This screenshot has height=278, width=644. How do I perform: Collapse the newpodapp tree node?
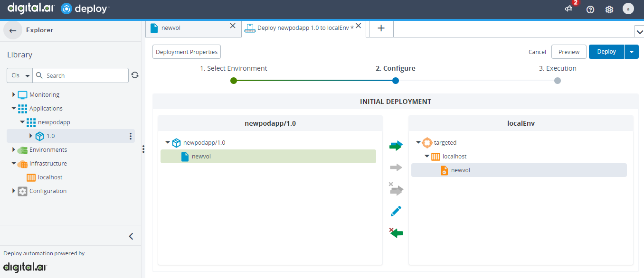pyautogui.click(x=22, y=122)
